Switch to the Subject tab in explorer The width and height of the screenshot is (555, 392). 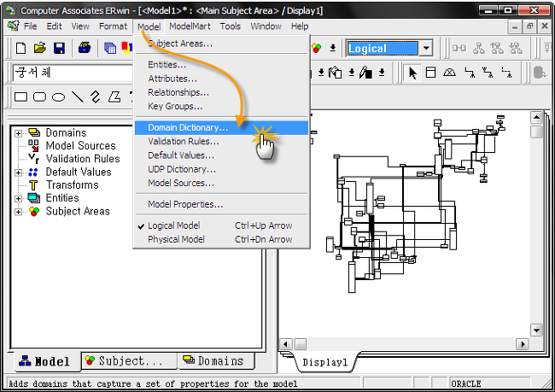(x=129, y=361)
